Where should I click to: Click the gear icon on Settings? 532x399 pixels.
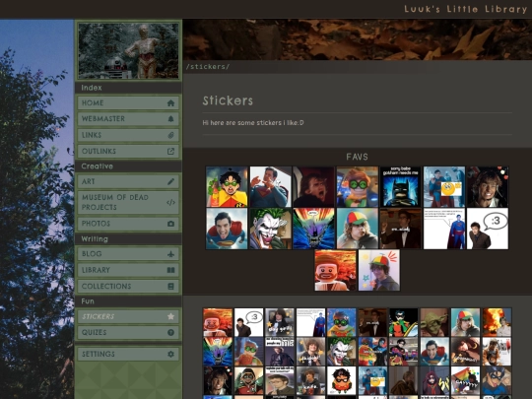coord(170,354)
